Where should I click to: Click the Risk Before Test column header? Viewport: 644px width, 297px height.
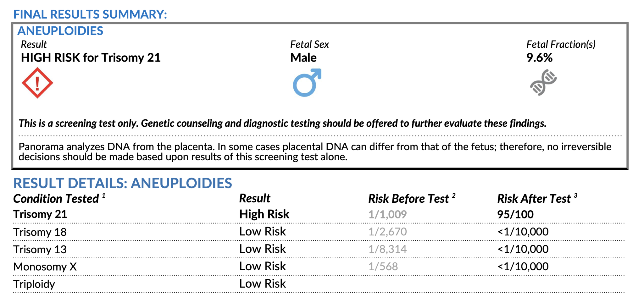click(x=408, y=199)
